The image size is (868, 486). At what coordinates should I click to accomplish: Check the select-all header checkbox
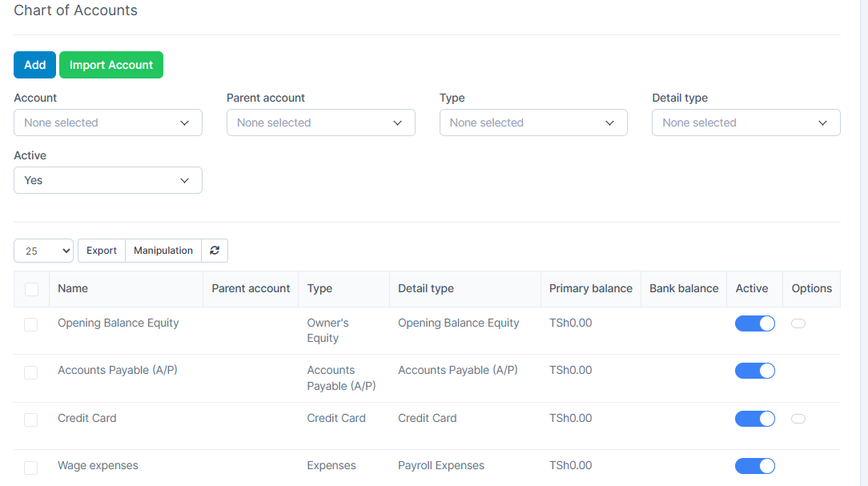[x=31, y=289]
